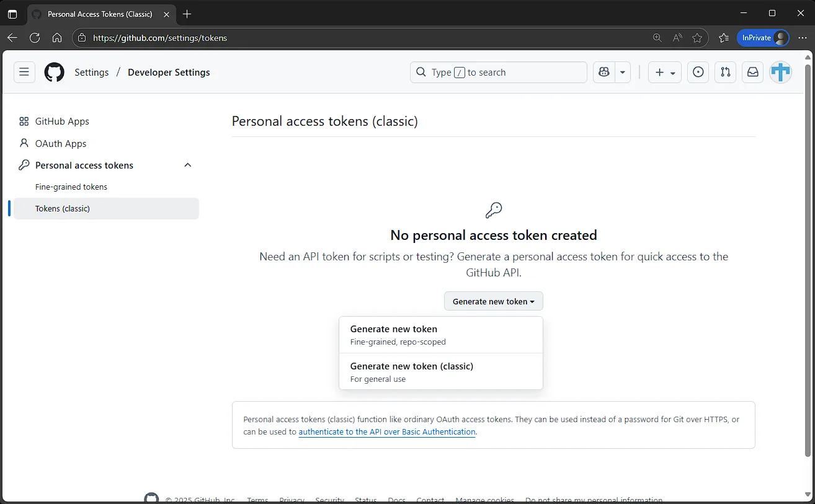Follow the authenticate to the API link
Image resolution: width=815 pixels, height=504 pixels.
coord(387,431)
